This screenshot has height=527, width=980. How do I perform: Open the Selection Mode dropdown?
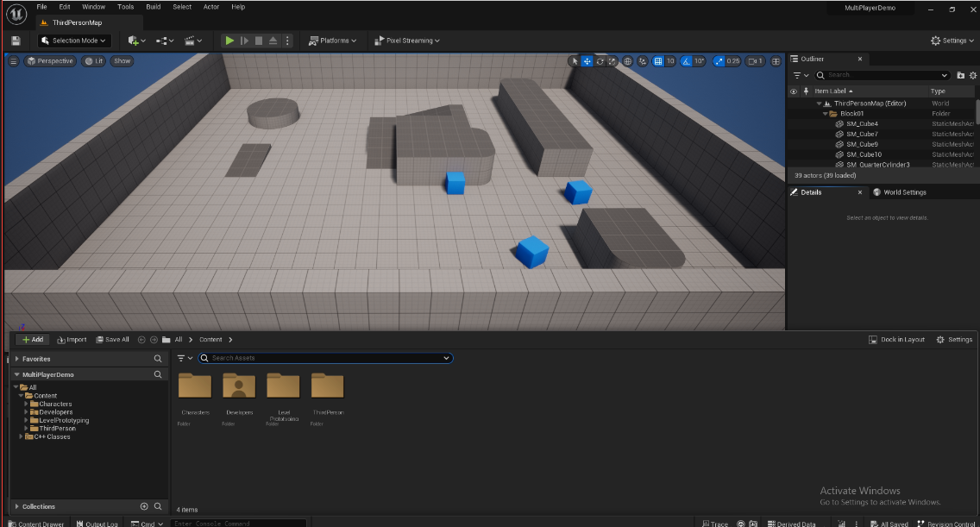[x=75, y=41]
